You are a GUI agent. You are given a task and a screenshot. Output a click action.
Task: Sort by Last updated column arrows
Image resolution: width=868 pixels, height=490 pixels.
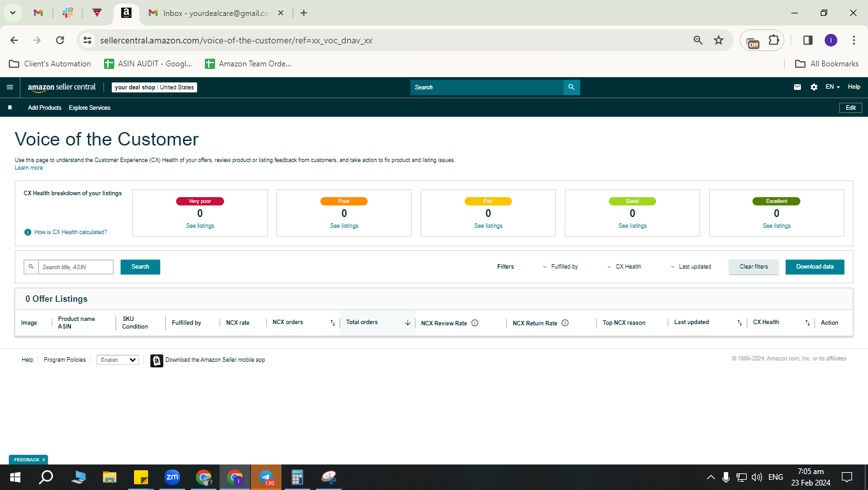[x=740, y=323]
